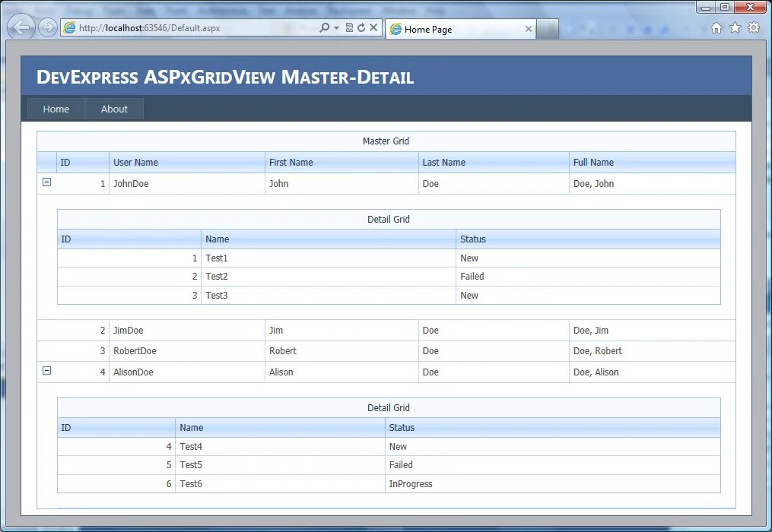The width and height of the screenshot is (772, 532).
Task: Select the Home Page browser tab
Action: pyautogui.click(x=460, y=29)
